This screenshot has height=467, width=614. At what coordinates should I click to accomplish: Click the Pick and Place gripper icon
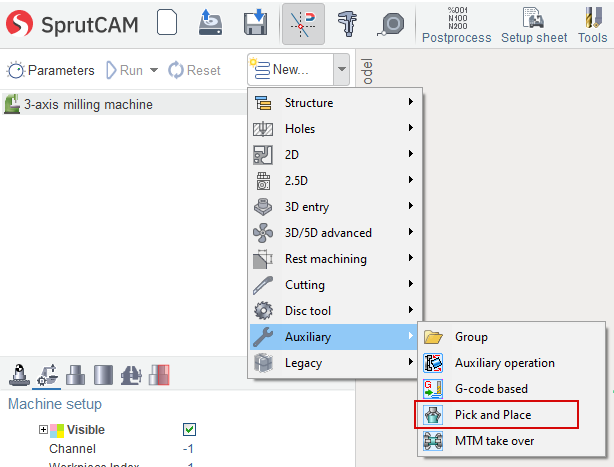pos(433,415)
